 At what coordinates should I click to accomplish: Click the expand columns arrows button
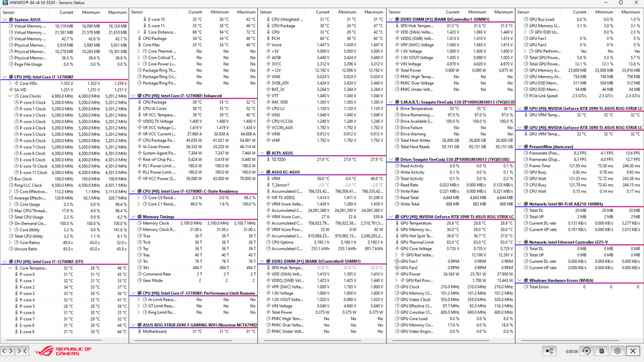[7, 351]
